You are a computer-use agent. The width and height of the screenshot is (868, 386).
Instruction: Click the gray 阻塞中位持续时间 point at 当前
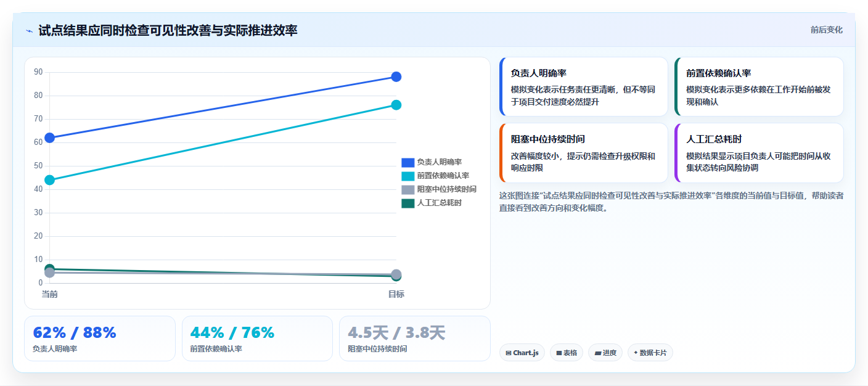50,273
